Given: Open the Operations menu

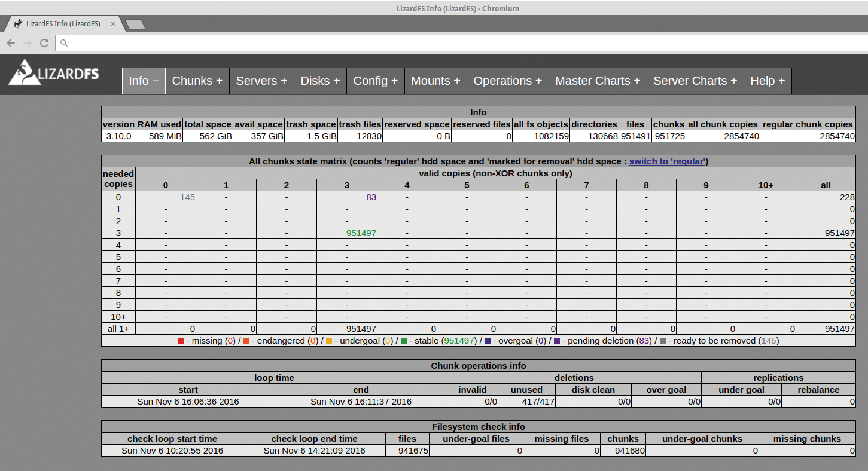Looking at the screenshot, I should (507, 81).
